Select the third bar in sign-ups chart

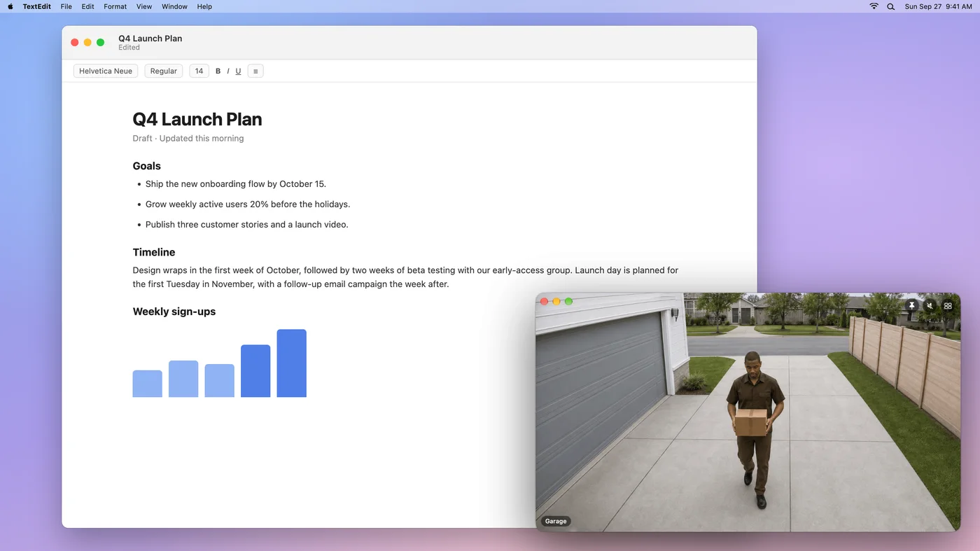(219, 381)
